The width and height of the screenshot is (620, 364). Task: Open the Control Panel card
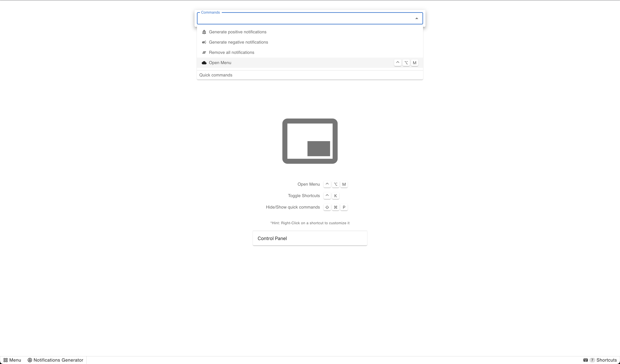(x=310, y=238)
